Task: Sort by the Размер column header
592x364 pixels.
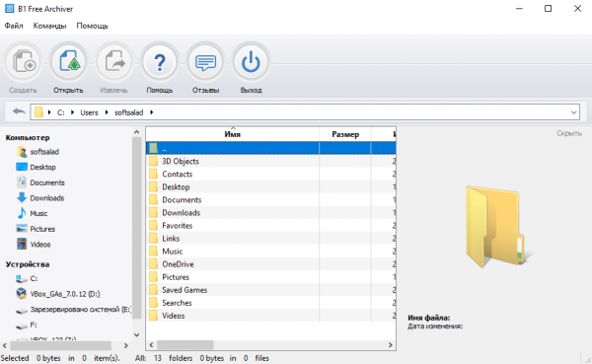Action: (345, 134)
